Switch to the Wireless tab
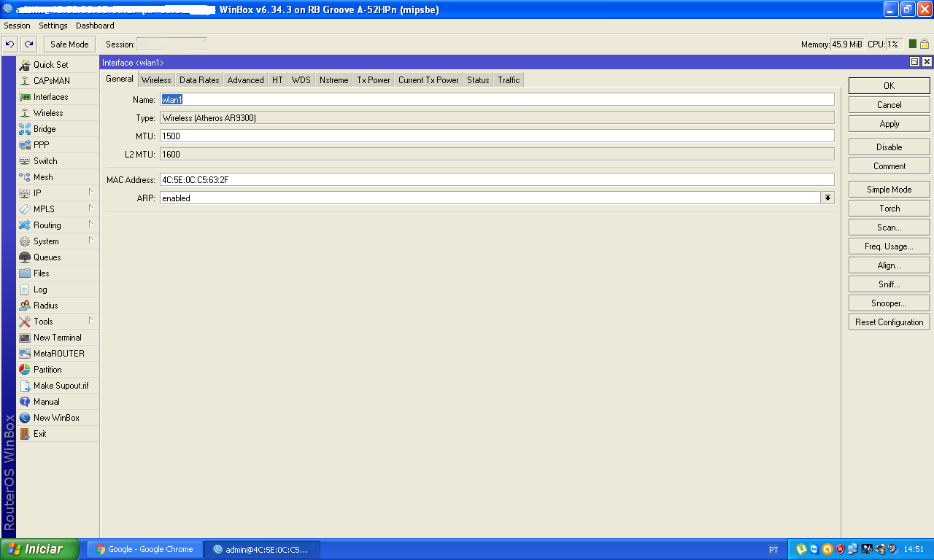The image size is (934, 560). click(156, 80)
